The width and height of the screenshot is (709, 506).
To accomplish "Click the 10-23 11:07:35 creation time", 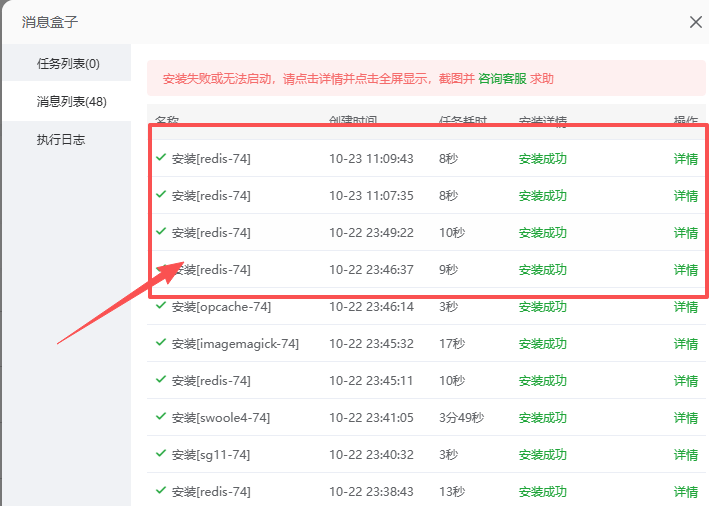I will (371, 196).
